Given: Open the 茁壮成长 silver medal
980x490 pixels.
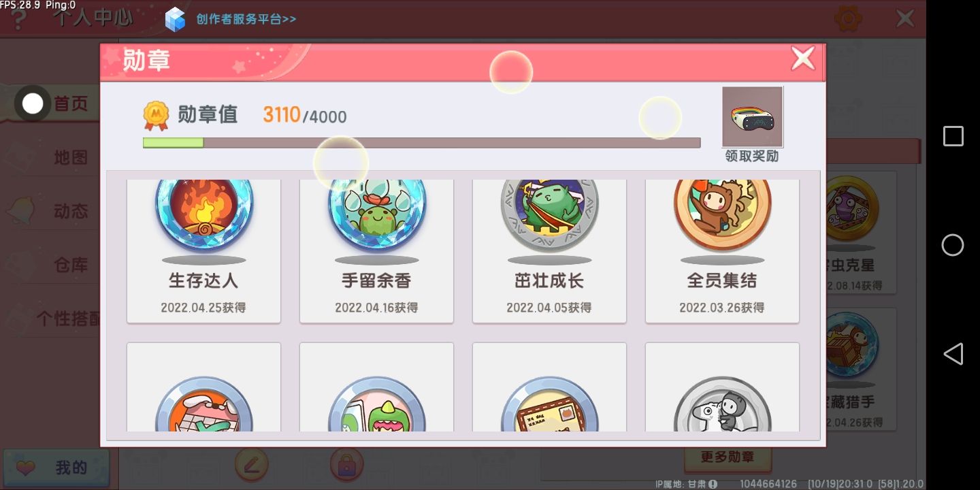Looking at the screenshot, I should pos(549,250).
